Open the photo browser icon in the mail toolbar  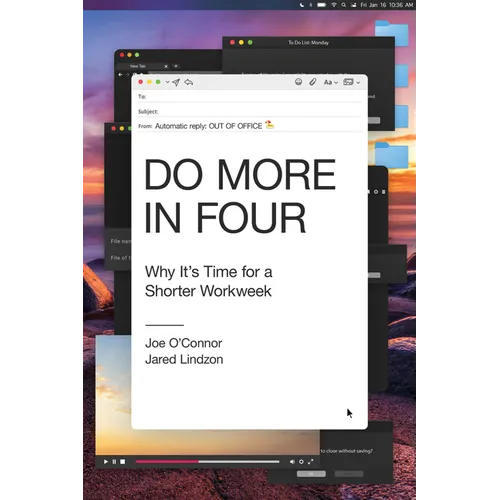point(348,82)
